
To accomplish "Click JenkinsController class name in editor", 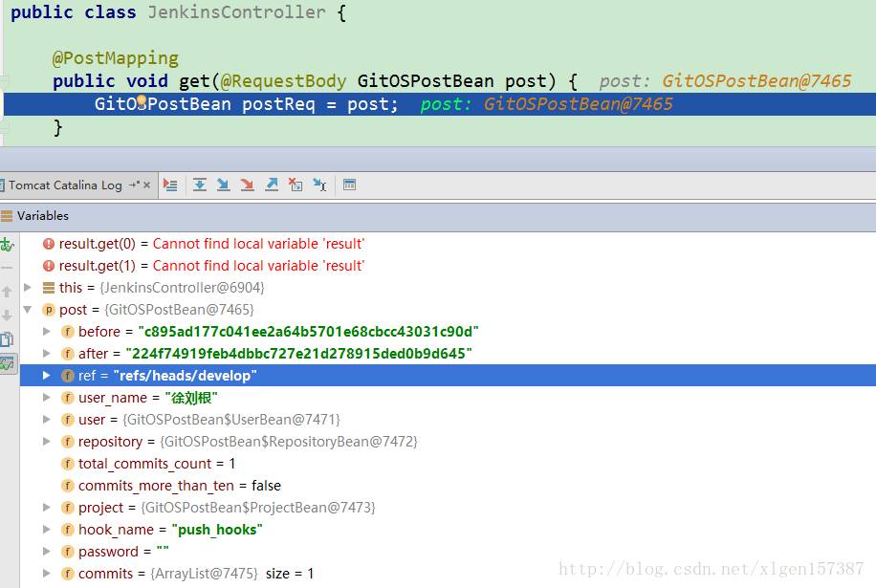I will point(237,12).
